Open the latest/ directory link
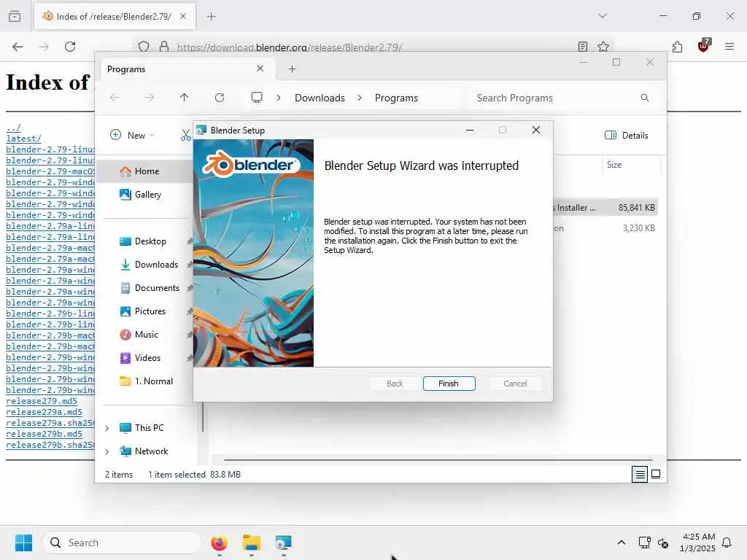This screenshot has height=560, width=747. pos(23,139)
